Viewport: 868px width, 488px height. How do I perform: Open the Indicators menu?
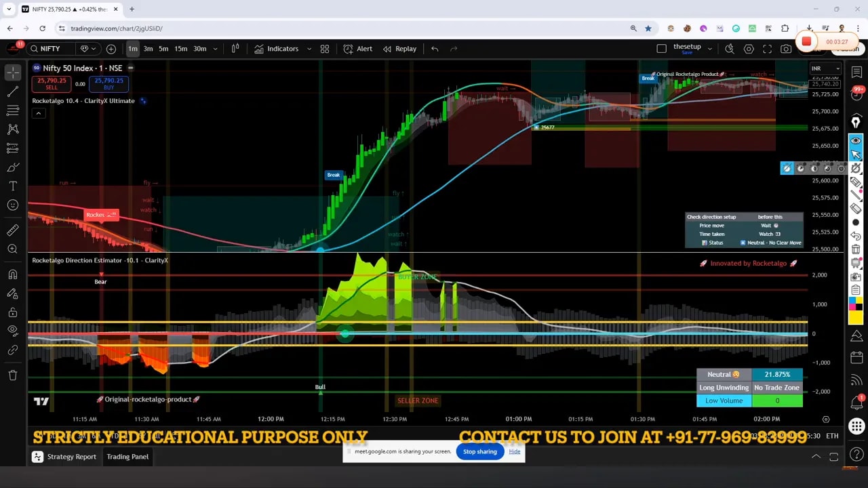click(x=283, y=49)
